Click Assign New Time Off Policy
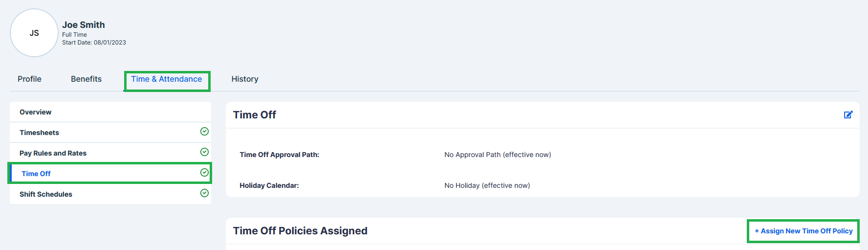This screenshot has height=250, width=868. pos(803,231)
